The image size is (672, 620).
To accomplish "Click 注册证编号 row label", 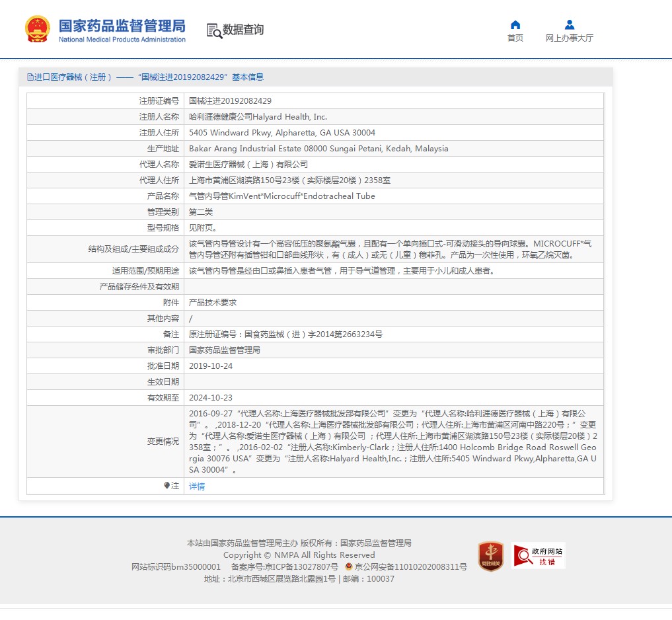I will coord(159,100).
